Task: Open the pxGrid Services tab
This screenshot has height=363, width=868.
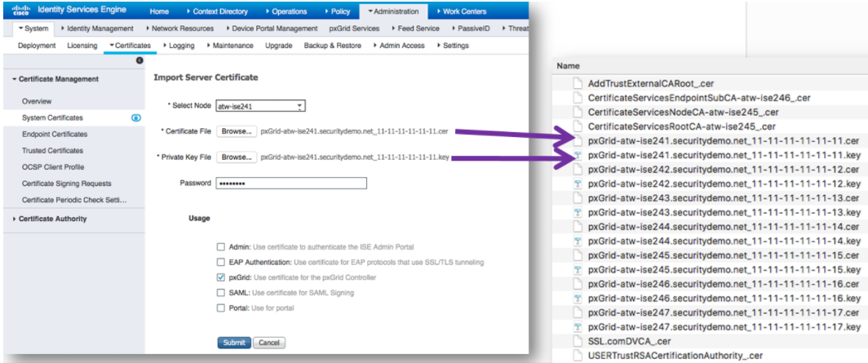Action: (354, 29)
